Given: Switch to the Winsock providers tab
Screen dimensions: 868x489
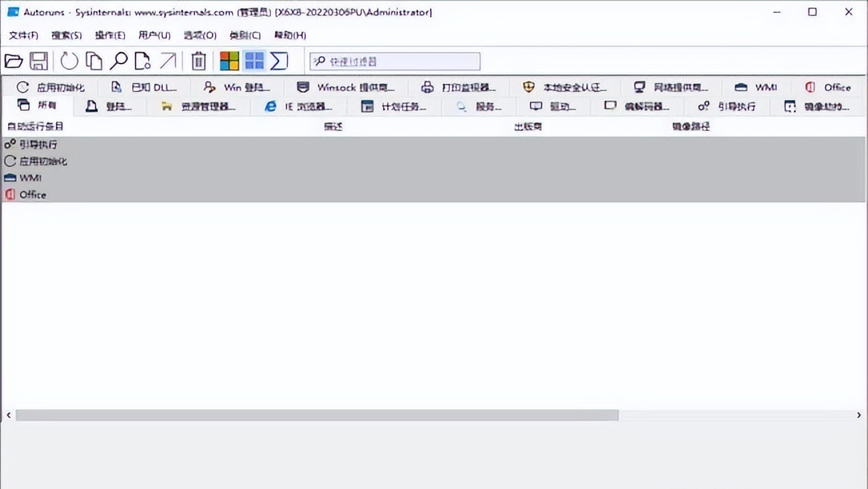Looking at the screenshot, I should (x=345, y=88).
